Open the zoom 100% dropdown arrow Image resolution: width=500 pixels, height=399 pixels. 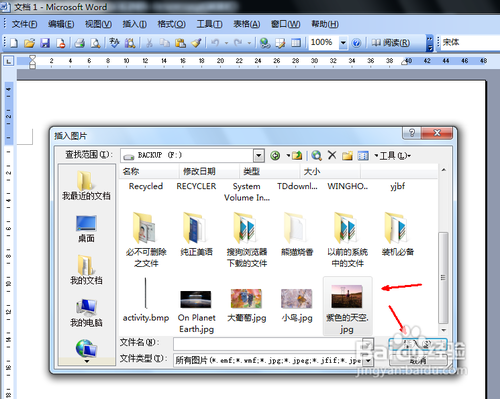click(x=343, y=43)
